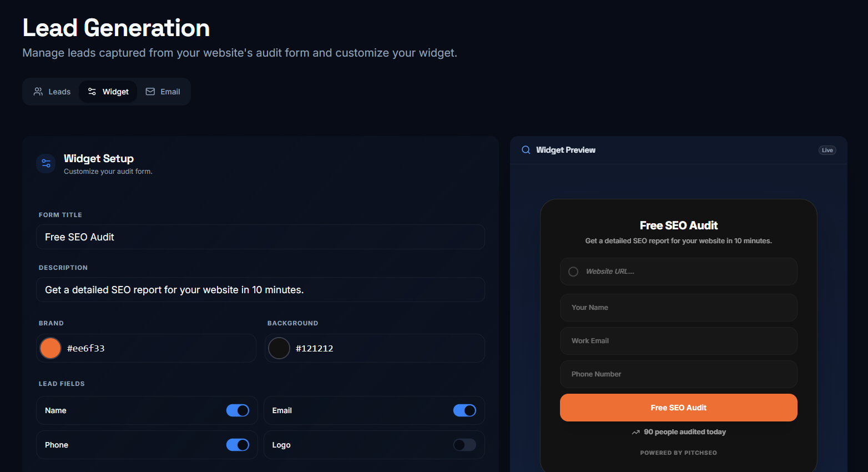Click the POWERED BY PITCHSEO text
The height and width of the screenshot is (472, 868).
(678, 453)
